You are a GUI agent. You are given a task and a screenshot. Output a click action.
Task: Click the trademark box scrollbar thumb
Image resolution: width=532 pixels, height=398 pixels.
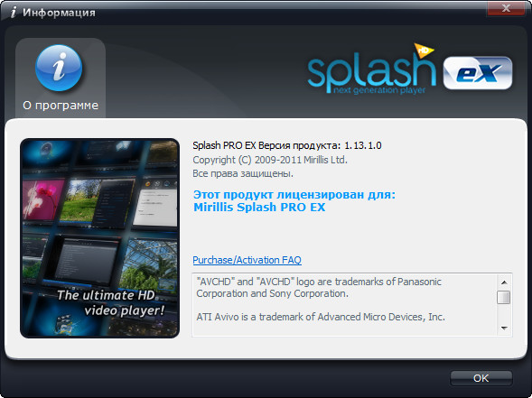click(503, 298)
